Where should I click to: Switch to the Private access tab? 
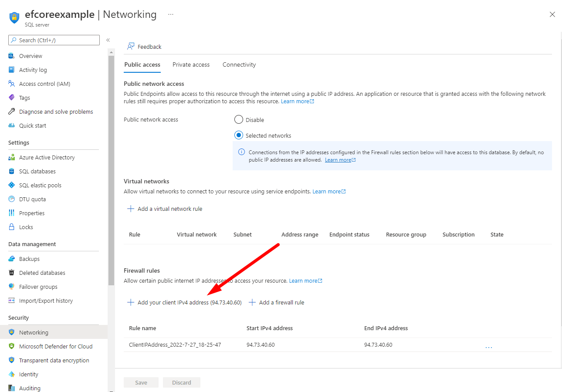pyautogui.click(x=191, y=64)
